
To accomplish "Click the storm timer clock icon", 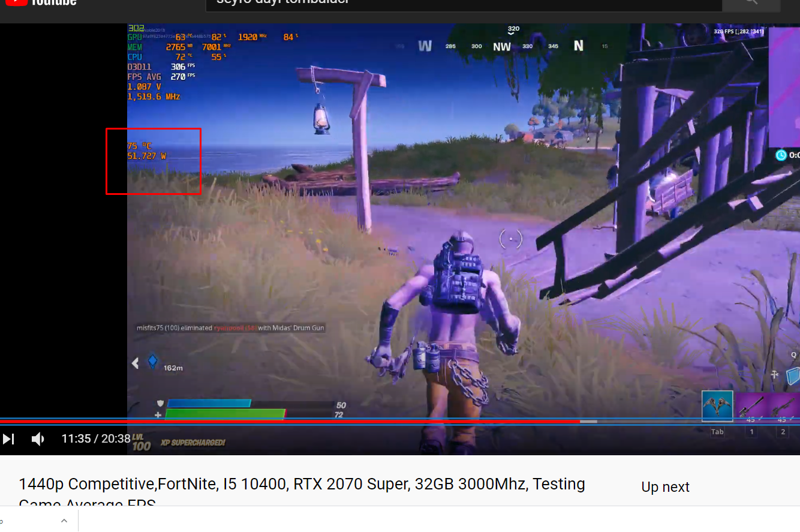I will pos(781,155).
